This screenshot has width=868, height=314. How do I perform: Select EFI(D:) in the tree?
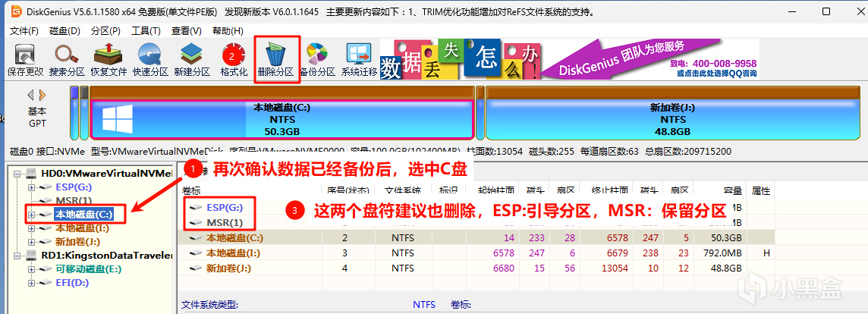tap(72, 282)
